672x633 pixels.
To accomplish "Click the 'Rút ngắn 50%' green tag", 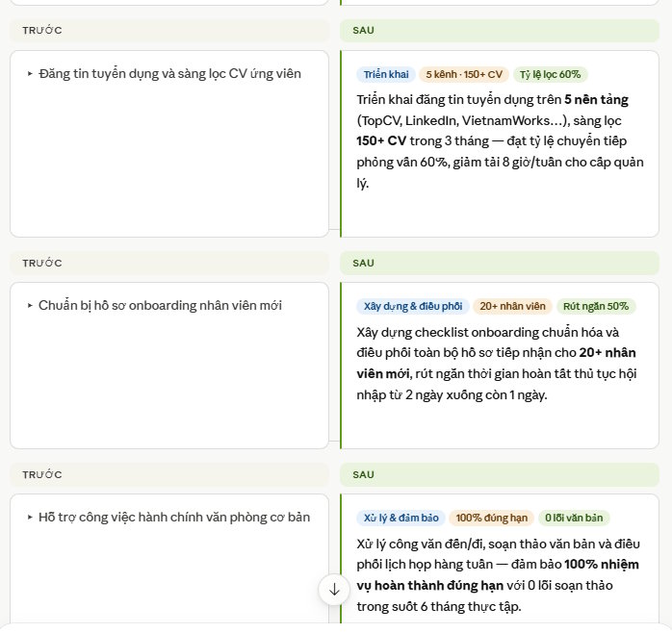I will (x=596, y=306).
